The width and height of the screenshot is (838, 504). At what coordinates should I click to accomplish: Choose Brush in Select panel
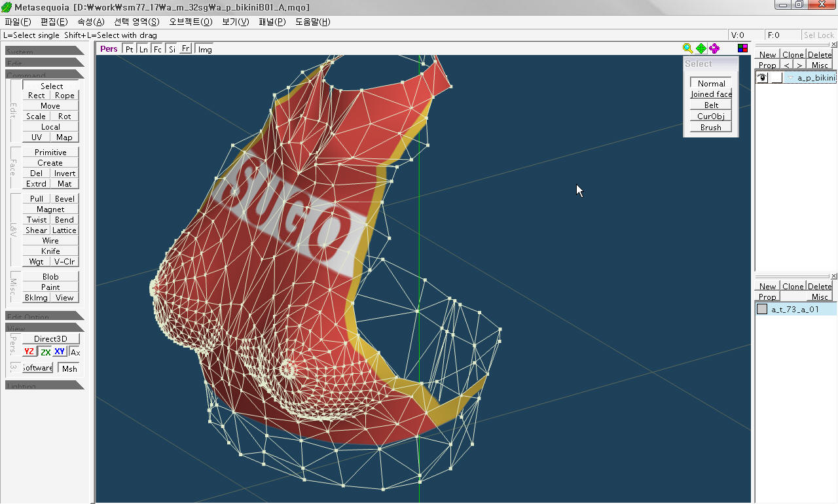pyautogui.click(x=711, y=128)
